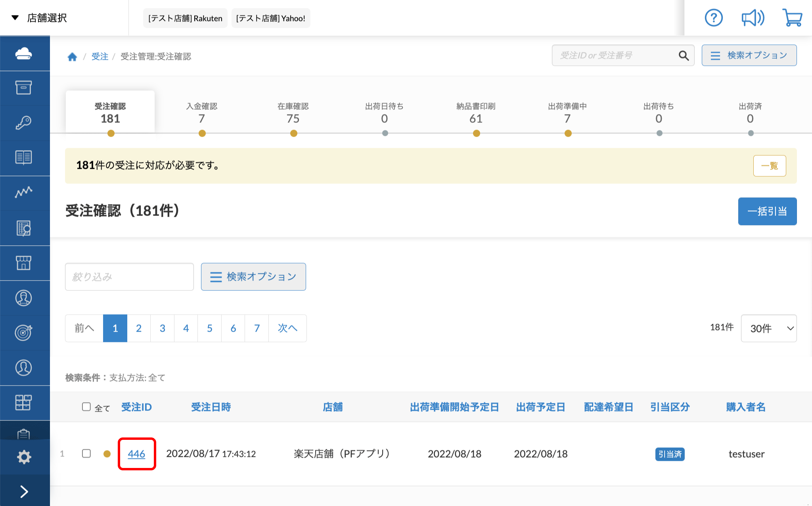
Task: Open order ID 446 link
Action: (136, 454)
